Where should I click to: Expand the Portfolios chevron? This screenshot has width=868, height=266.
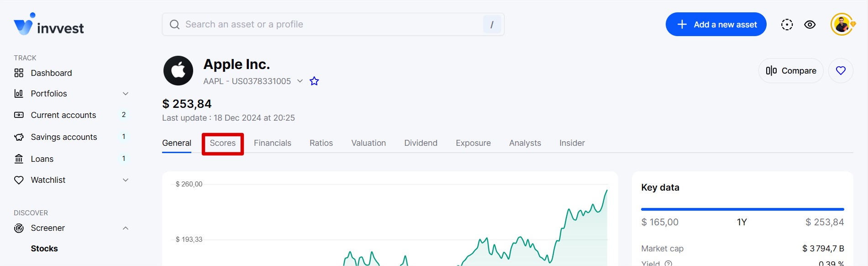[126, 94]
